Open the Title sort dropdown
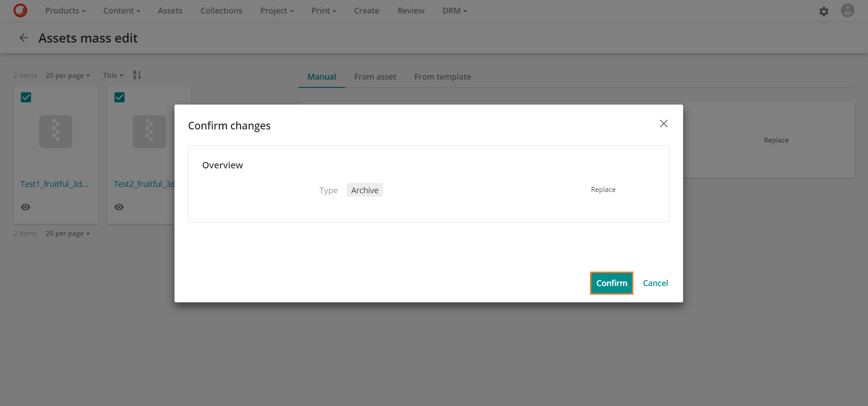Viewport: 868px width, 406px height. click(x=113, y=76)
